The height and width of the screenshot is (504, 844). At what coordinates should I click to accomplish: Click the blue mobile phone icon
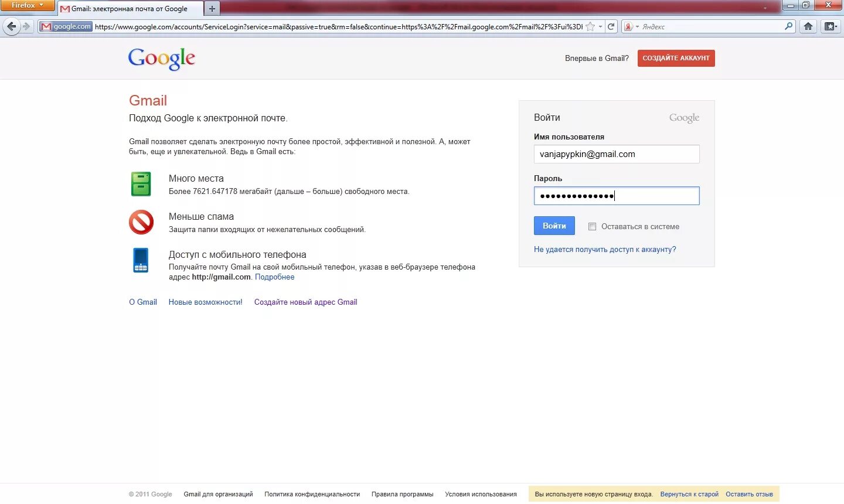(141, 260)
